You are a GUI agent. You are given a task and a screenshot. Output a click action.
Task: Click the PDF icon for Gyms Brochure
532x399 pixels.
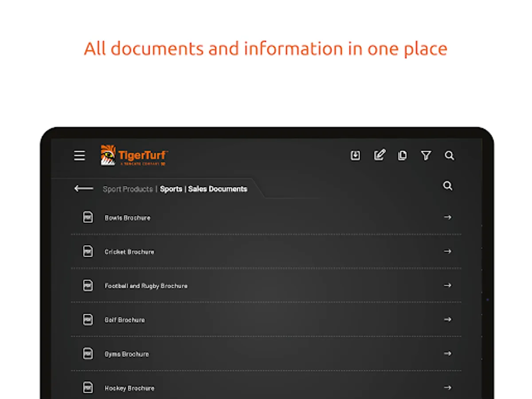[x=88, y=354]
